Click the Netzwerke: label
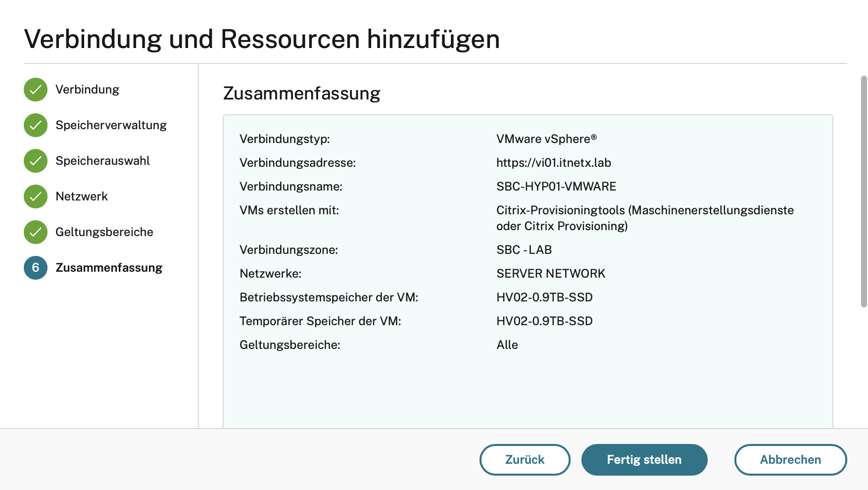The image size is (868, 490). coord(270,274)
